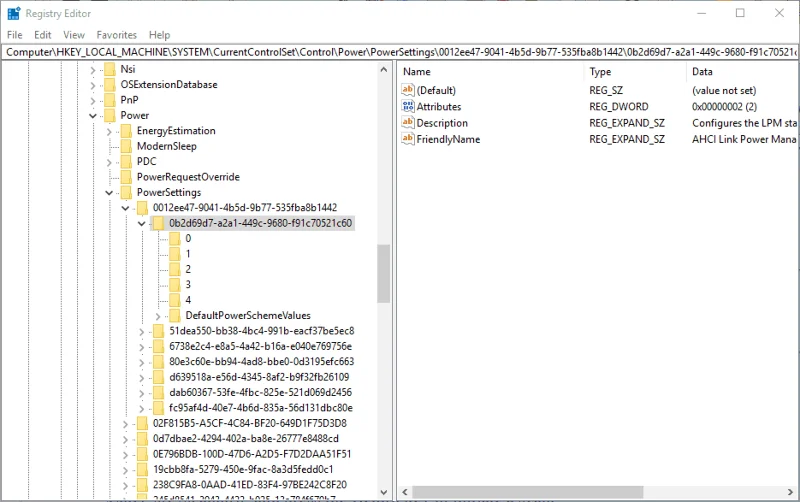Collapse the Power key
The height and width of the screenshot is (502, 800).
click(x=92, y=116)
